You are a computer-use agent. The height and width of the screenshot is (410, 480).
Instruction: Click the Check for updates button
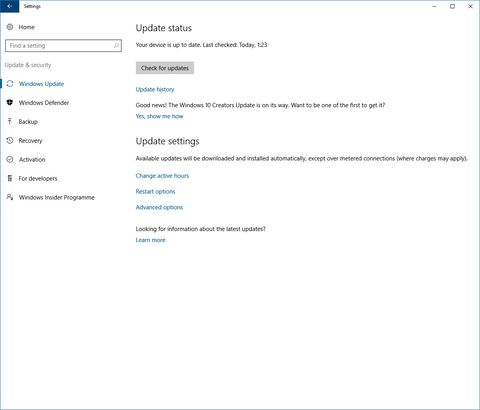pyautogui.click(x=165, y=68)
